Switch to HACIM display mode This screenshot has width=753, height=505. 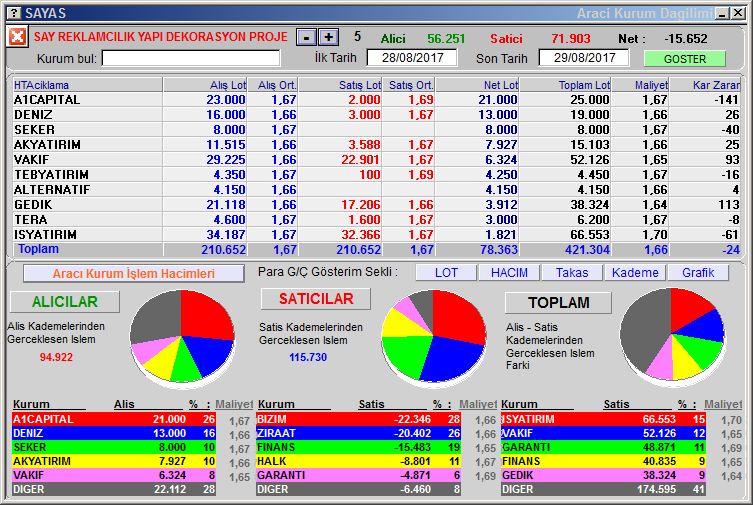(x=509, y=273)
